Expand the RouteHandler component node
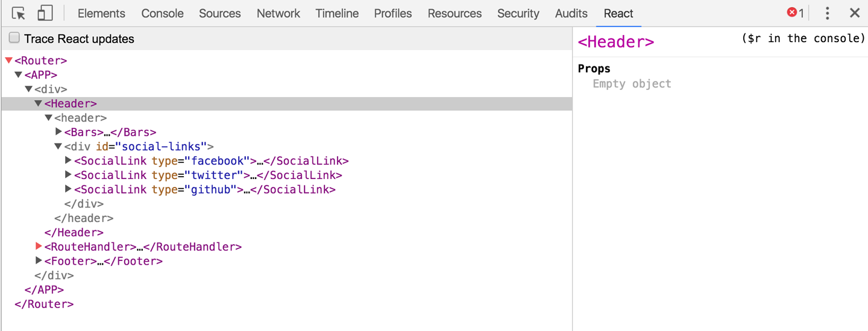Viewport: 868px width, 331px height. click(39, 247)
